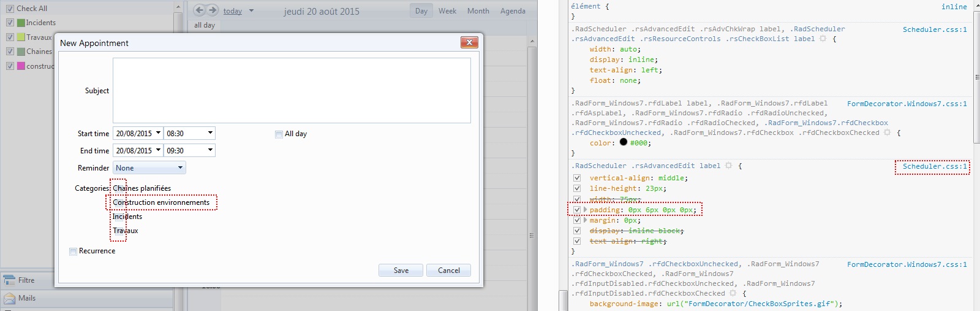Viewport: 980px width, 311px height.
Task: Toggle the struck-out display: inline-block checkbox
Action: (x=577, y=231)
